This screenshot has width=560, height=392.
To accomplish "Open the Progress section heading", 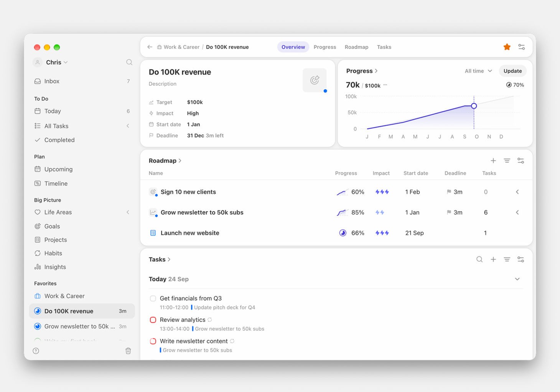I will [362, 71].
